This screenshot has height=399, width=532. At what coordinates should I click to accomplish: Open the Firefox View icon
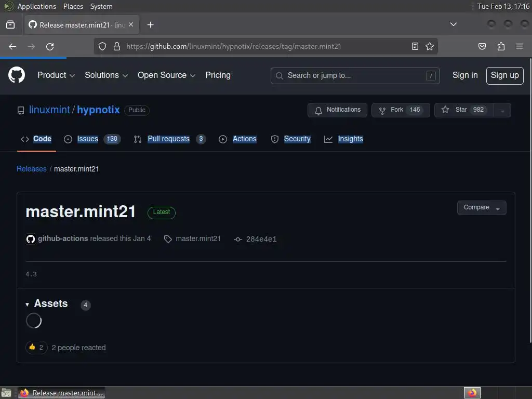click(10, 25)
